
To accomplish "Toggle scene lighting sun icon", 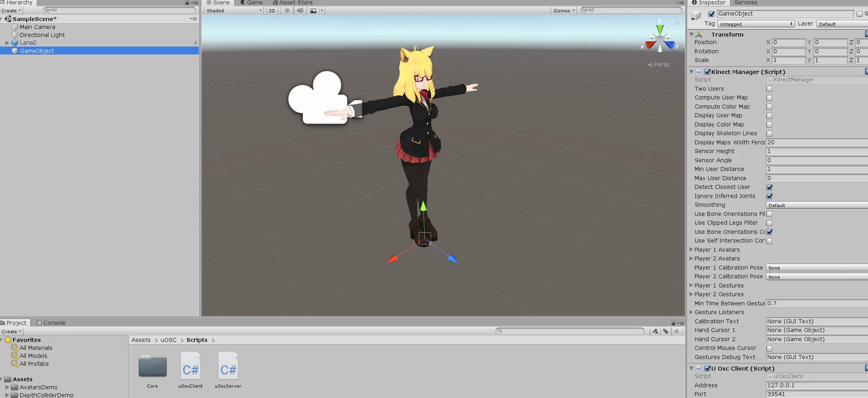I will coord(287,11).
